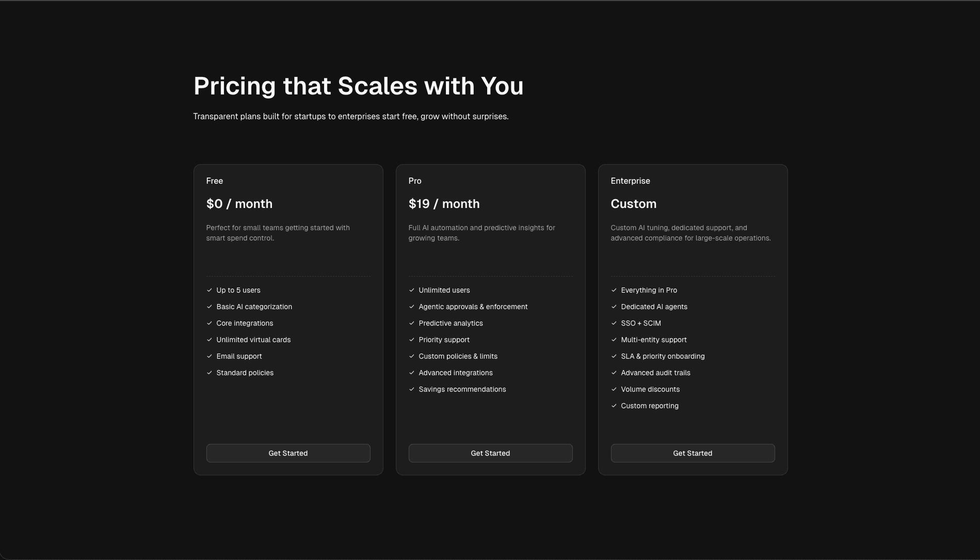Click the "SLA & priority onboarding" feature

[663, 356]
